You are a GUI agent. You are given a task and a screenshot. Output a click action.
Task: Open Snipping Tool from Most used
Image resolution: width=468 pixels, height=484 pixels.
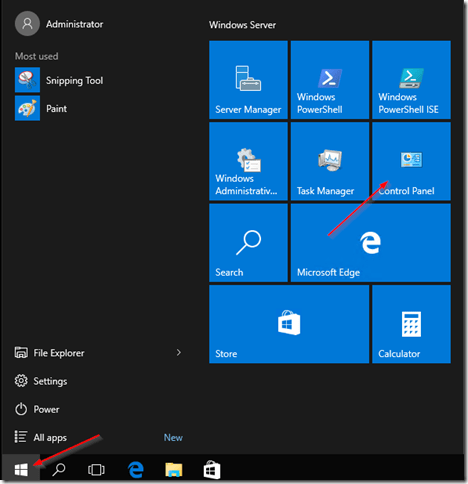[59, 80]
